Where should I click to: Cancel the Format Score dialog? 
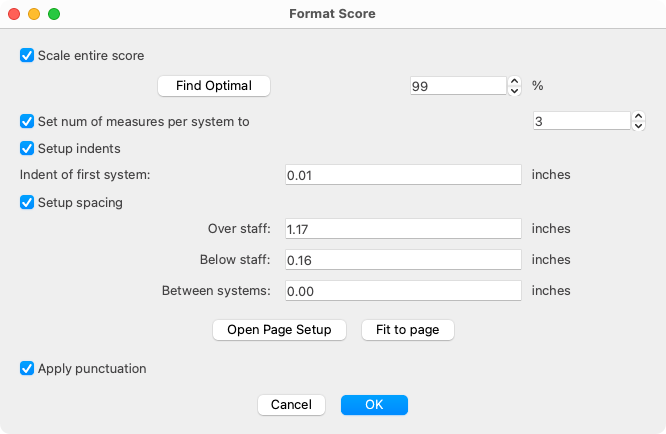[291, 405]
